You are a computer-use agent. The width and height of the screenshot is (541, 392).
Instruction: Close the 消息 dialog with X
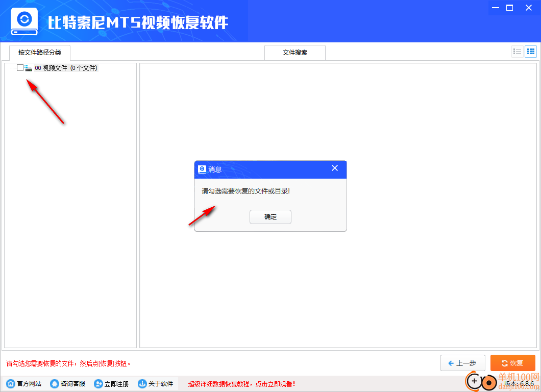coord(335,168)
